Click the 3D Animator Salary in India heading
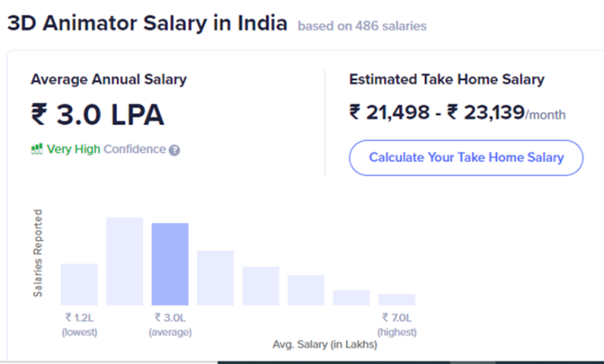Screen dimensions: 604x364 (x=148, y=23)
